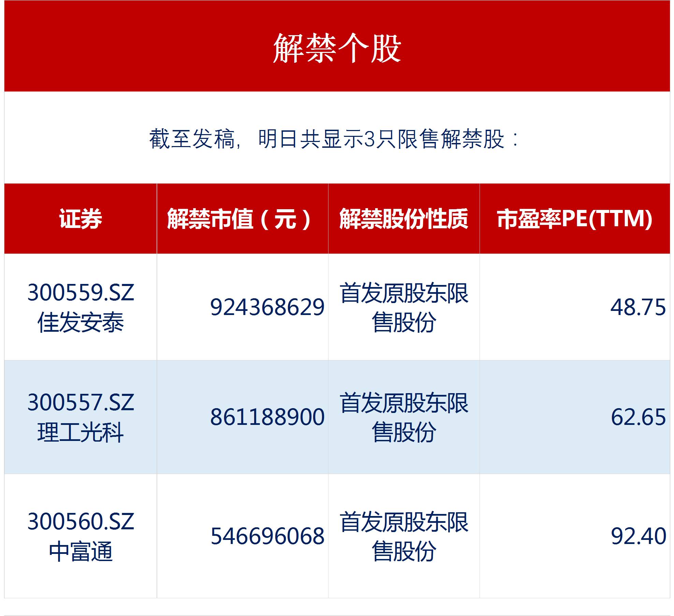The height and width of the screenshot is (616, 674).
Task: Click the 解禁个股 title banner
Action: [x=337, y=46]
